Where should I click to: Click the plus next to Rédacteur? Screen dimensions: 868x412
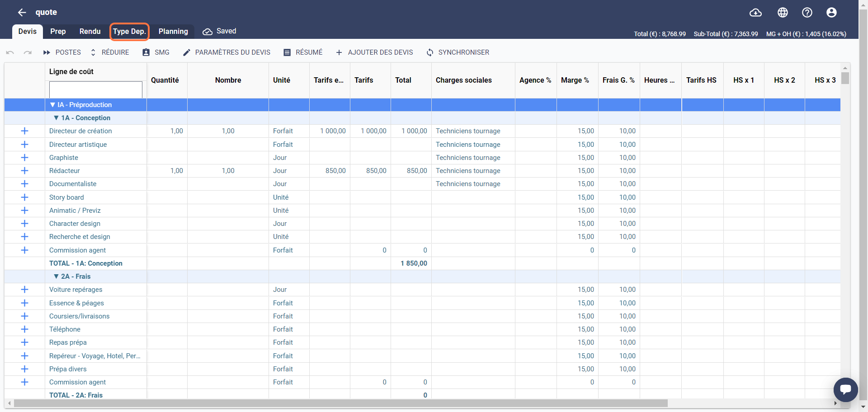point(25,171)
